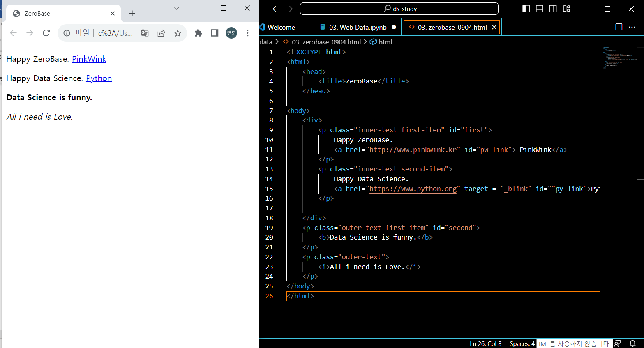Click the 03. zerobase_0904.html breadcrumb
The height and width of the screenshot is (348, 644).
(326, 42)
